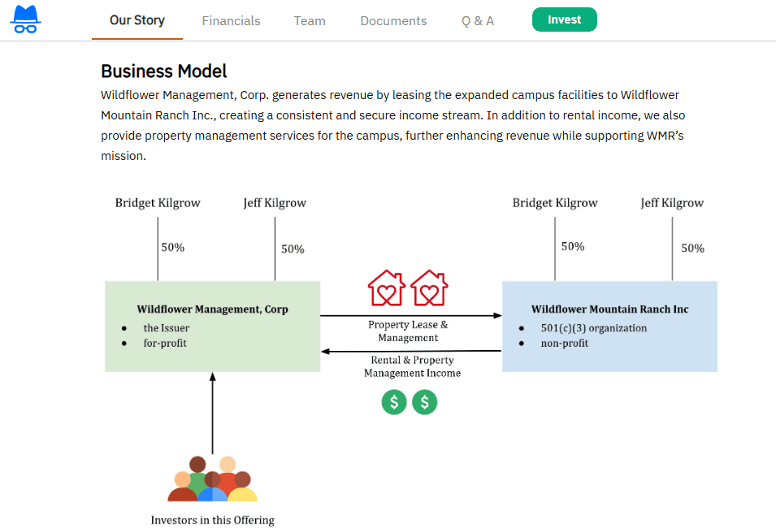This screenshot has width=776, height=532.
Task: Select the Q & A tab
Action: (478, 21)
